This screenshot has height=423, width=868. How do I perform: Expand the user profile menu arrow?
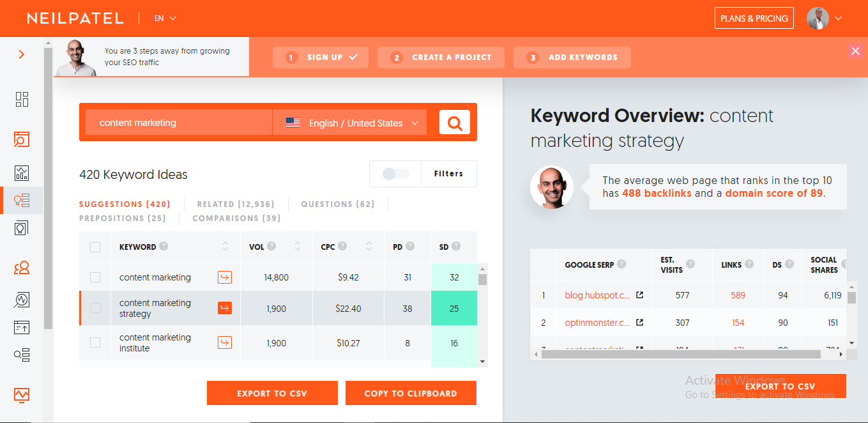839,19
